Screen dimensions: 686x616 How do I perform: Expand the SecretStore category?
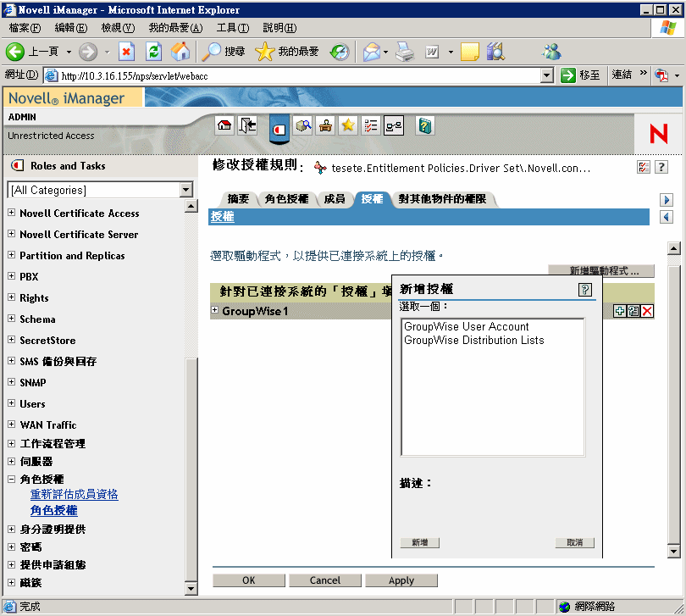tap(11, 340)
